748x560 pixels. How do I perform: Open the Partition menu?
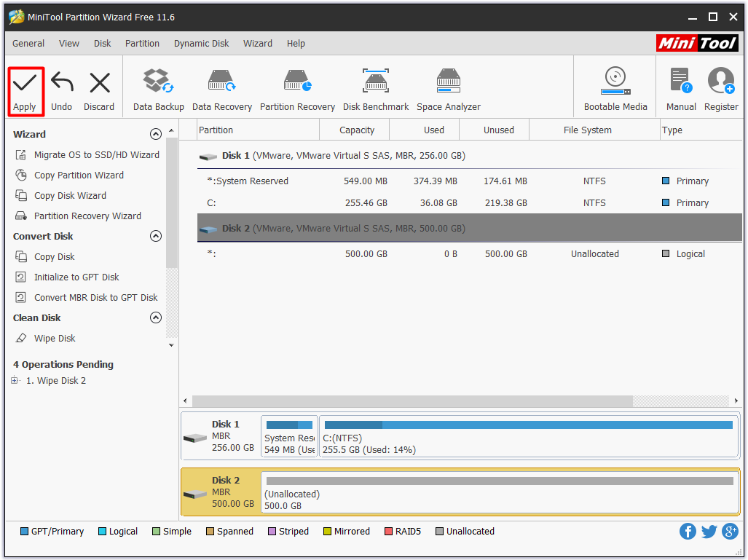click(142, 44)
